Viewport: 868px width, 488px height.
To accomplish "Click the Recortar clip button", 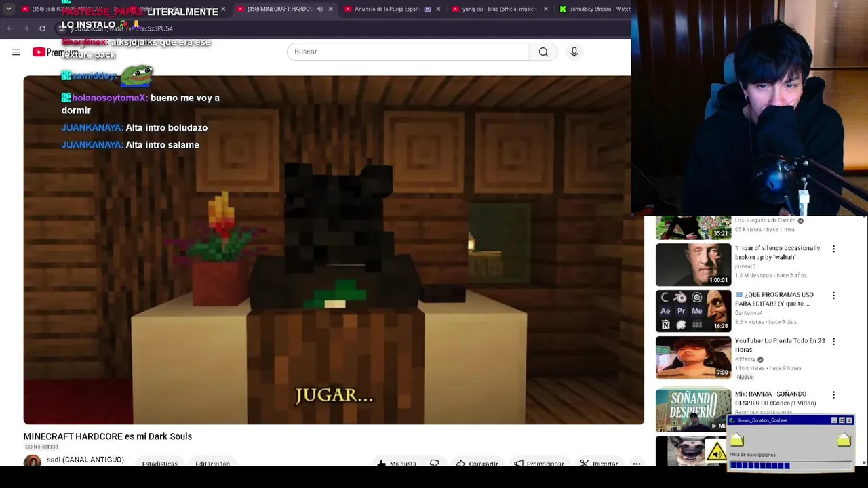I will tap(599, 463).
